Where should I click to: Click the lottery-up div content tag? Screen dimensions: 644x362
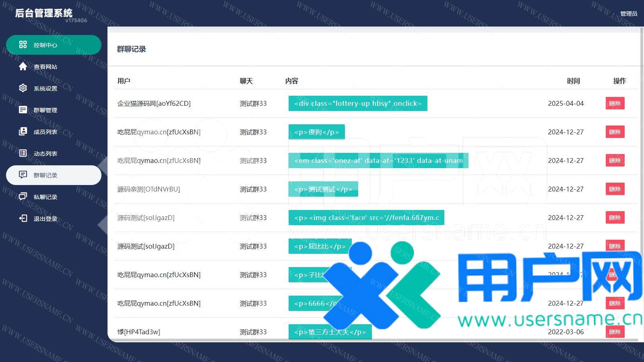point(357,103)
